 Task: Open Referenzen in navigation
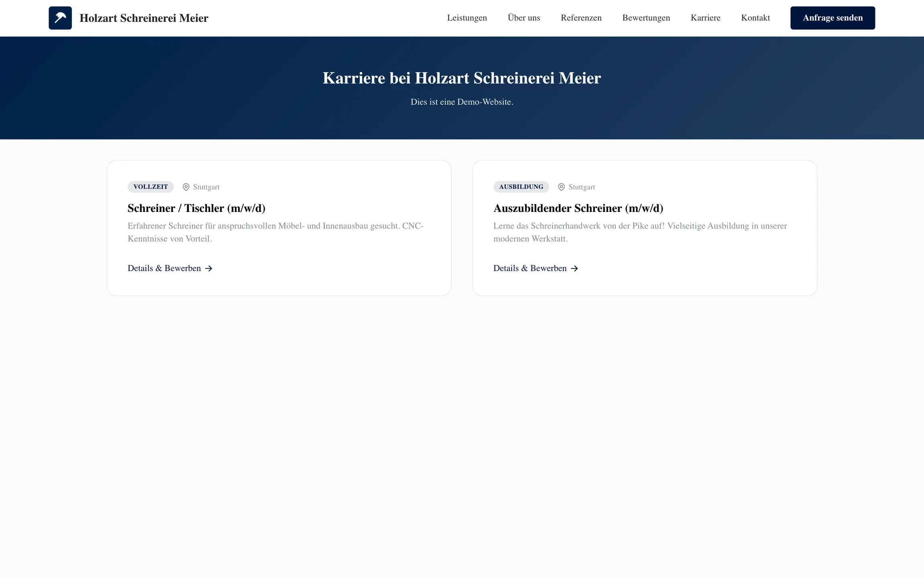pyautogui.click(x=581, y=18)
